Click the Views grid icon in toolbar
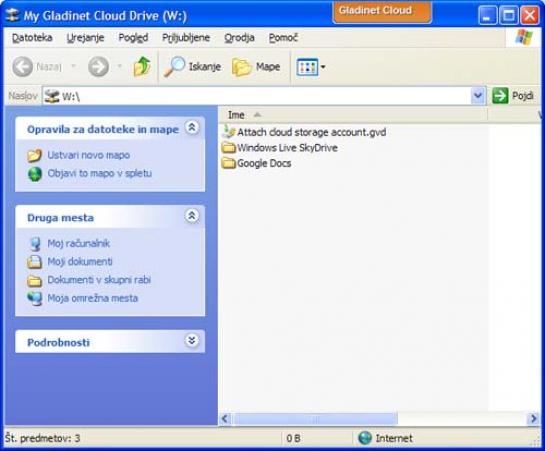Viewport: 545px width, 451px height. (307, 67)
